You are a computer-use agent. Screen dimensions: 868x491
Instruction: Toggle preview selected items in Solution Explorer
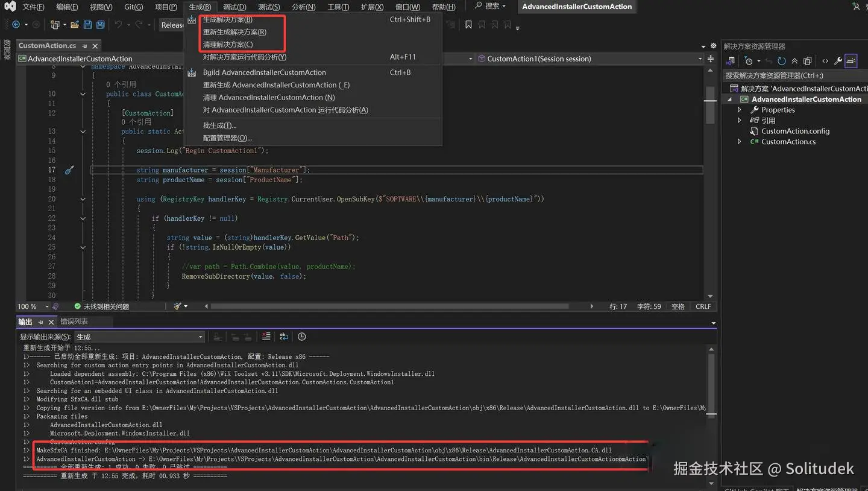pos(851,61)
